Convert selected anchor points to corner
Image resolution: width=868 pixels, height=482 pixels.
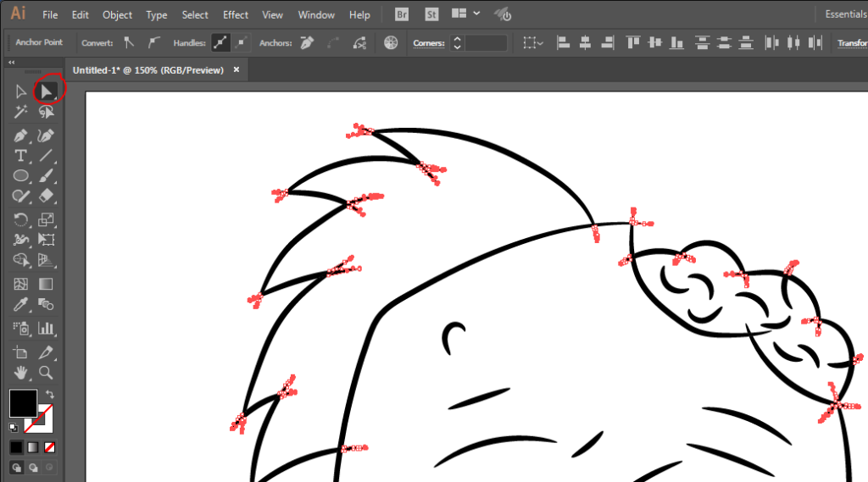tap(129, 42)
